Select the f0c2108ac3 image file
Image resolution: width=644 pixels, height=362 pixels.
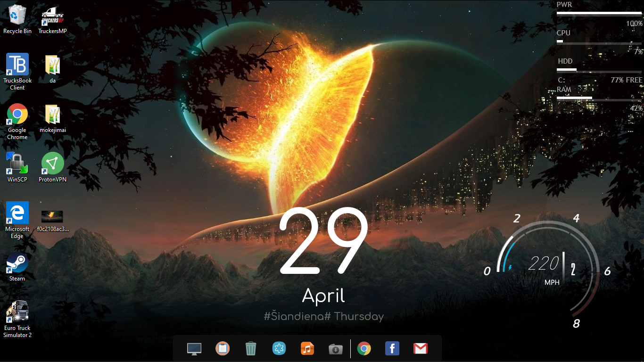pos(52,221)
